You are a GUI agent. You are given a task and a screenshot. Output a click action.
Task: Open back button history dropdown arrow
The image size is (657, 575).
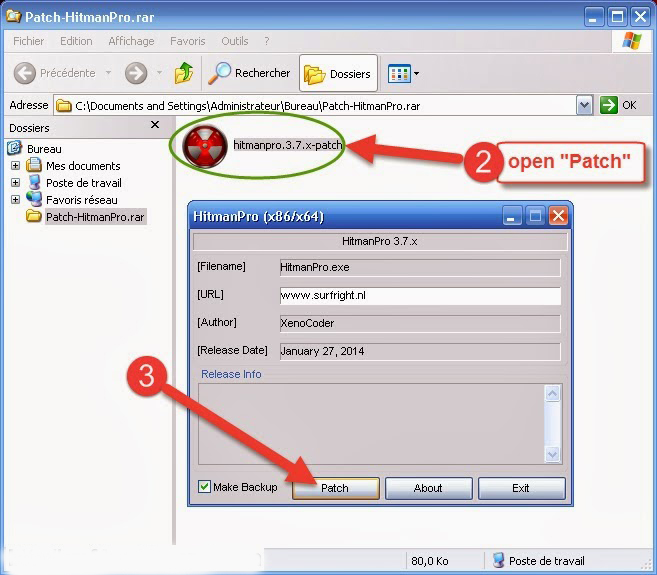[x=109, y=73]
